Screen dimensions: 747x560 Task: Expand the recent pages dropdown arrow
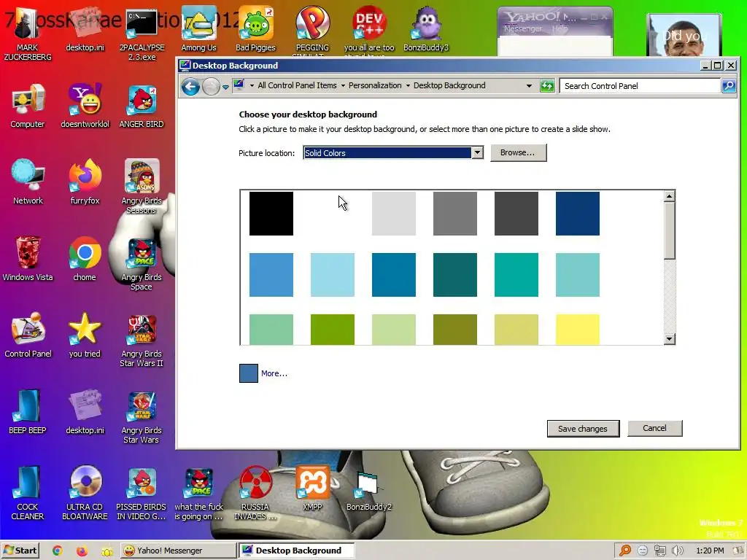(x=225, y=87)
